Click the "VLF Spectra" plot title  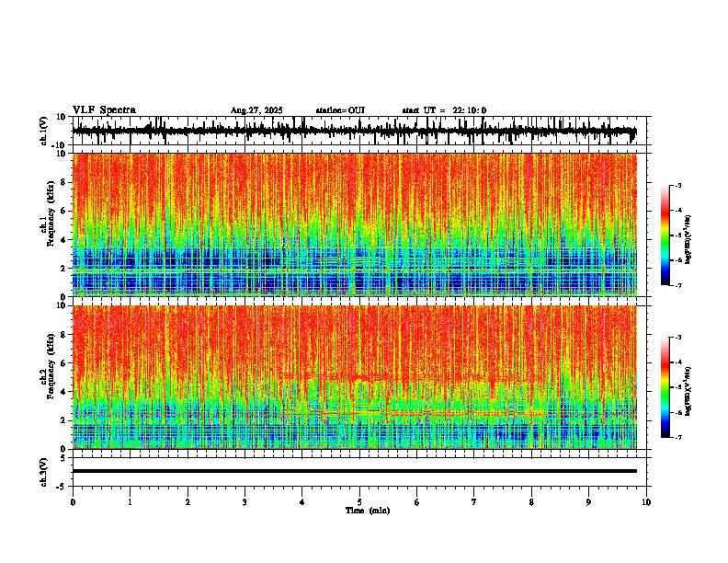[104, 110]
